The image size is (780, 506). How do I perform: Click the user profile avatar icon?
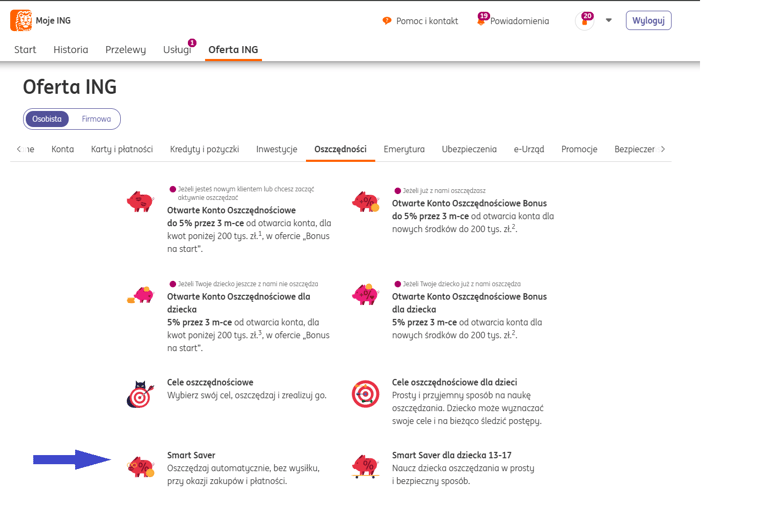click(585, 21)
